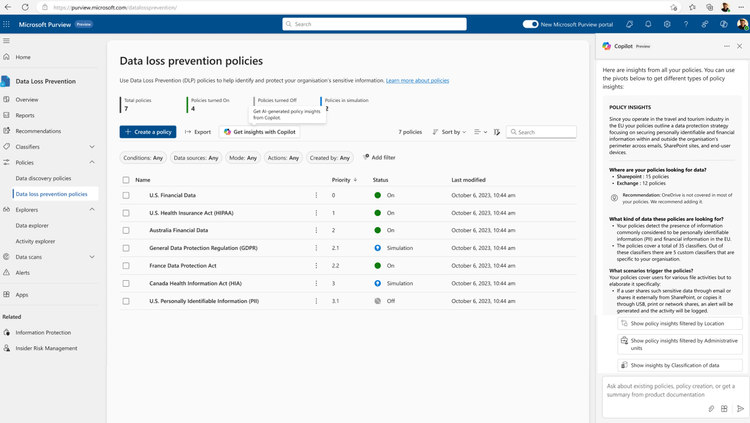Open the Sort by dropdown
The height and width of the screenshot is (423, 750).
pyautogui.click(x=449, y=132)
